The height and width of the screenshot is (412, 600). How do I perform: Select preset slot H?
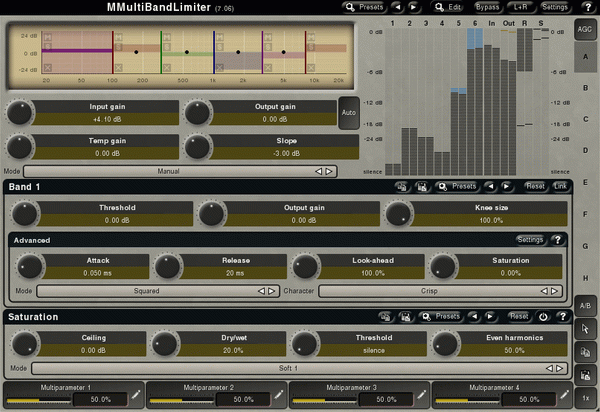[x=585, y=278]
